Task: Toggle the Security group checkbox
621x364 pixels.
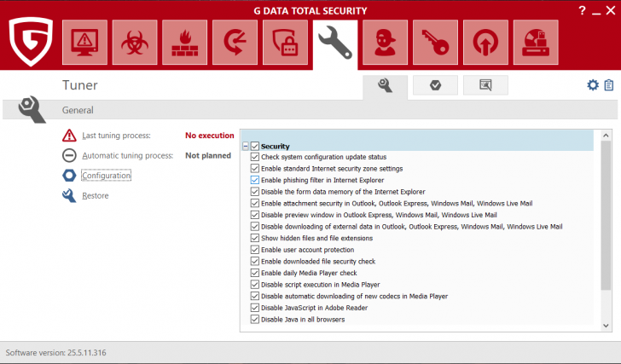Action: [x=255, y=147]
